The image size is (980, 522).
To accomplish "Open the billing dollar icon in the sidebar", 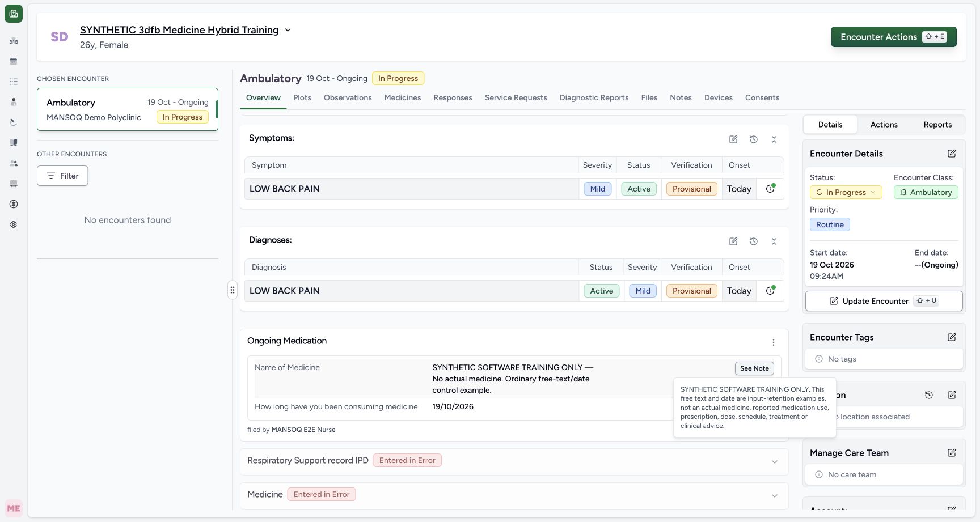I will pos(14,204).
